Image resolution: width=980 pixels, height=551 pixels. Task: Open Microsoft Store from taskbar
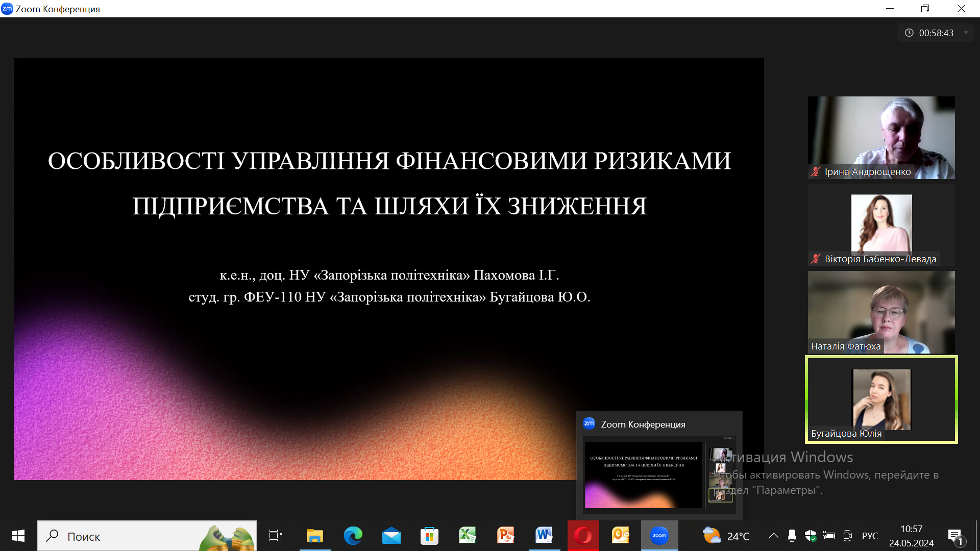[429, 536]
